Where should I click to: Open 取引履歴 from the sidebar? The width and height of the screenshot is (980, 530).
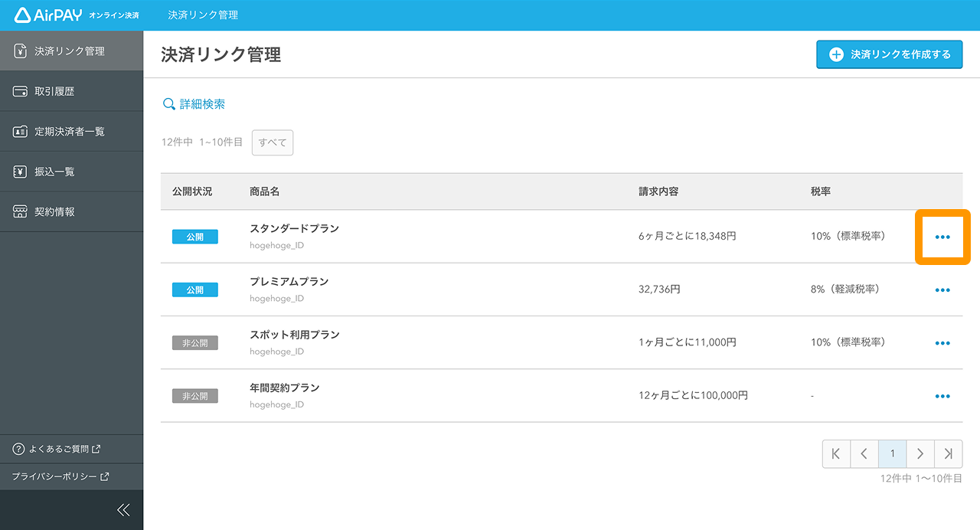pyautogui.click(x=54, y=92)
